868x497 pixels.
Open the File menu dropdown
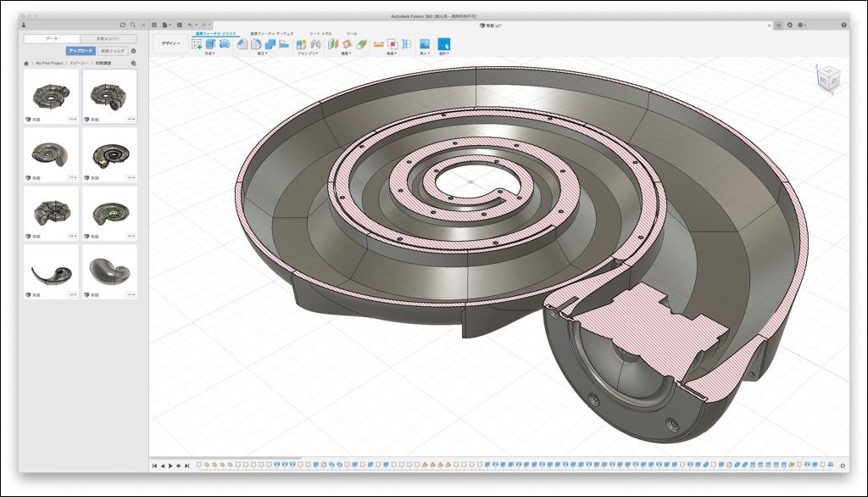point(166,25)
